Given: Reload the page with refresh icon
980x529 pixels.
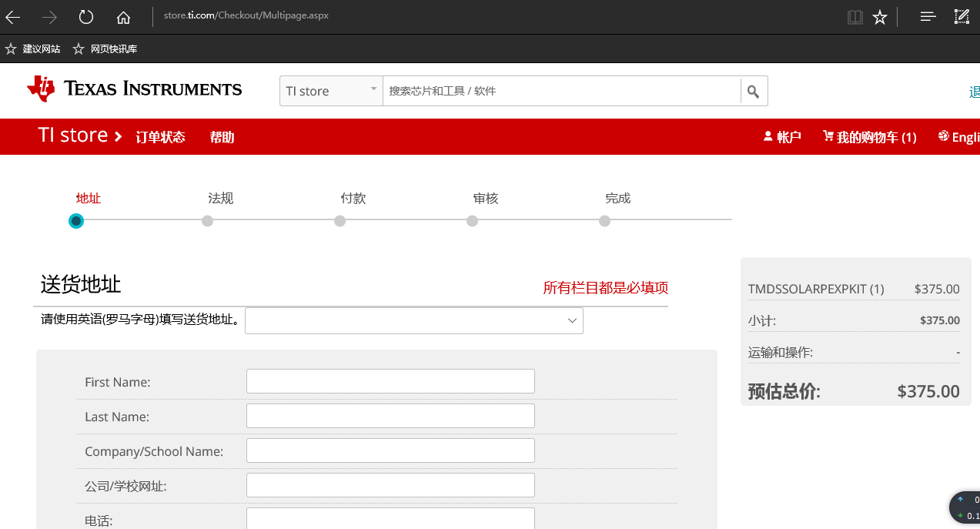Looking at the screenshot, I should [86, 16].
